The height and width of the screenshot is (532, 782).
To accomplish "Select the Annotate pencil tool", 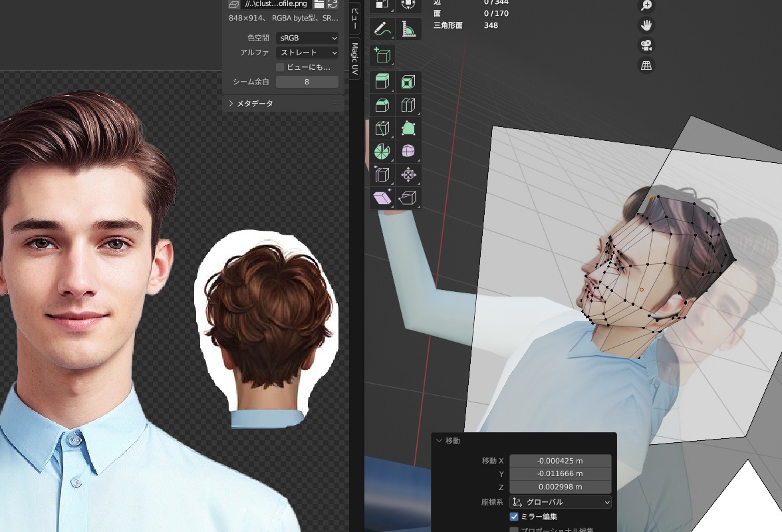I will (382, 29).
